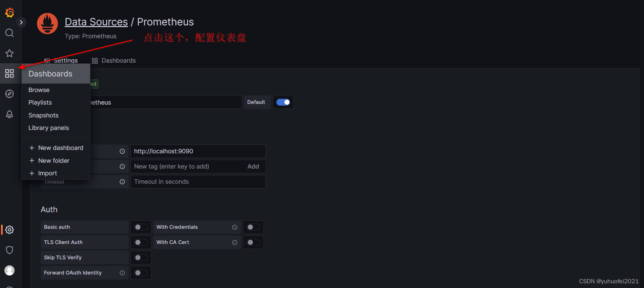Show info for With CA Cert
644x288 pixels.
click(235, 242)
